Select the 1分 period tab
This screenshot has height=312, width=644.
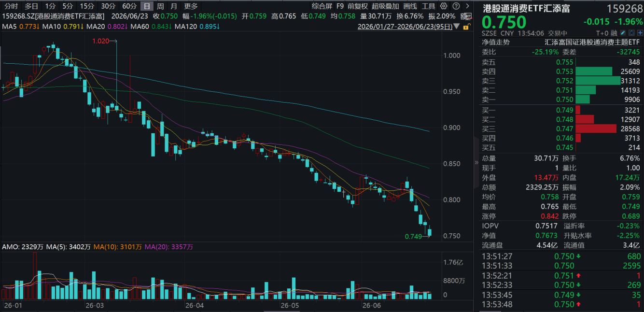(x=50, y=6)
